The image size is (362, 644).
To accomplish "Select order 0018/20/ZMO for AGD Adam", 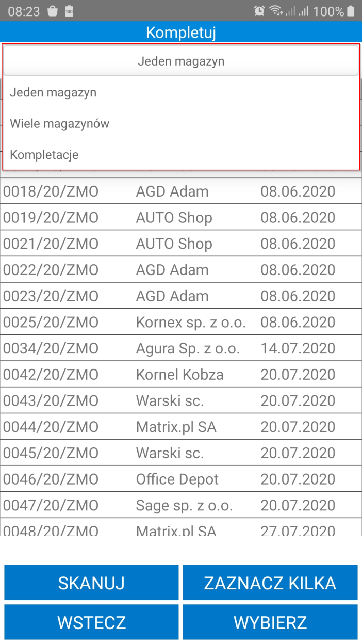I will coord(180,191).
